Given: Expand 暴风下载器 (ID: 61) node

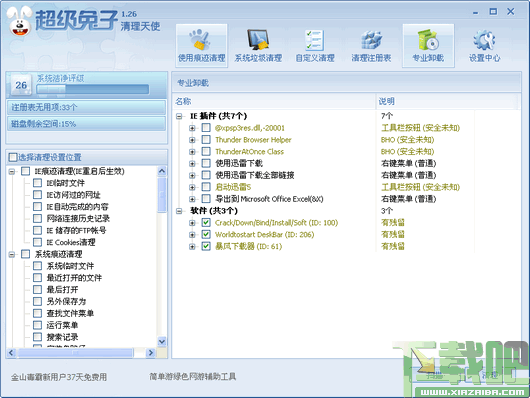Looking at the screenshot, I should 192,247.
